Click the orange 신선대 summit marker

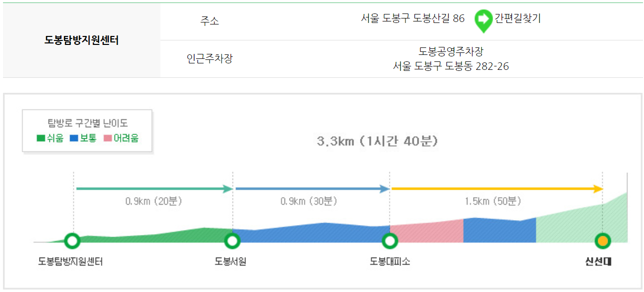[602, 241]
